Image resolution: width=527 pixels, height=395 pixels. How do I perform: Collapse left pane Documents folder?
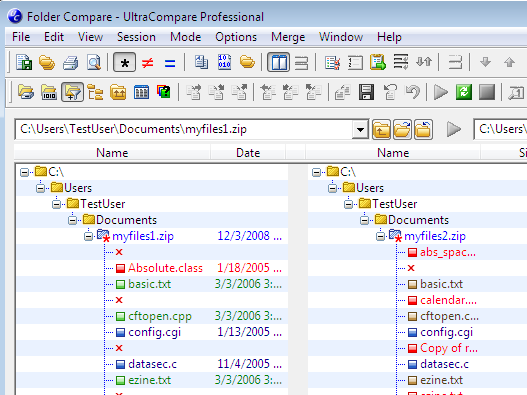point(72,220)
